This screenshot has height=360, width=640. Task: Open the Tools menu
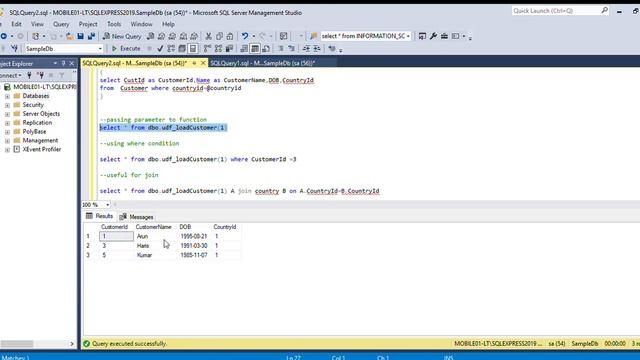[x=114, y=24]
